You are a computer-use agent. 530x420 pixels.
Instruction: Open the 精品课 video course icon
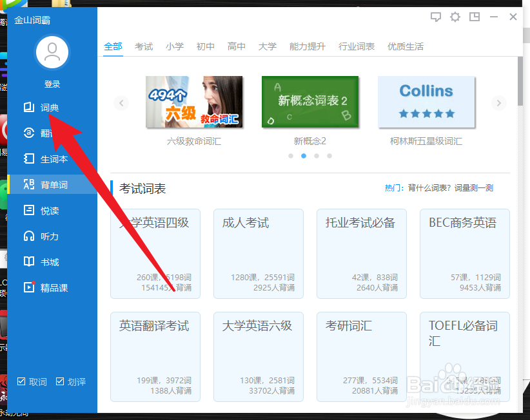coord(29,287)
